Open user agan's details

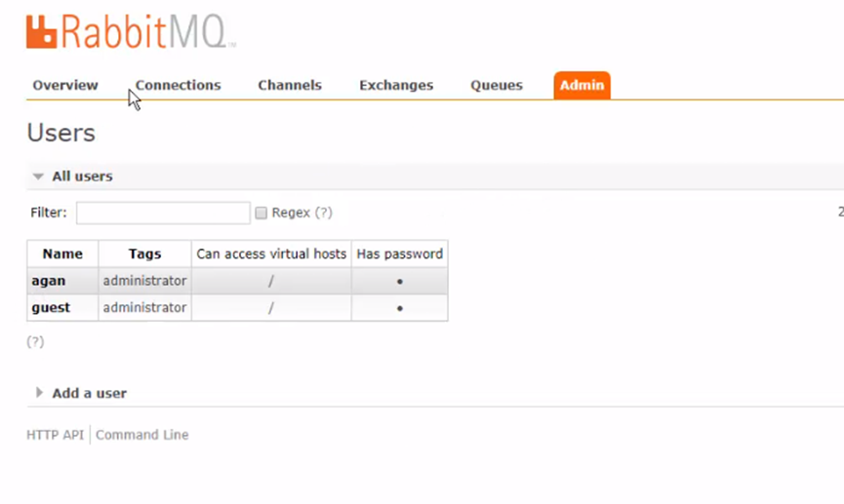[49, 281]
